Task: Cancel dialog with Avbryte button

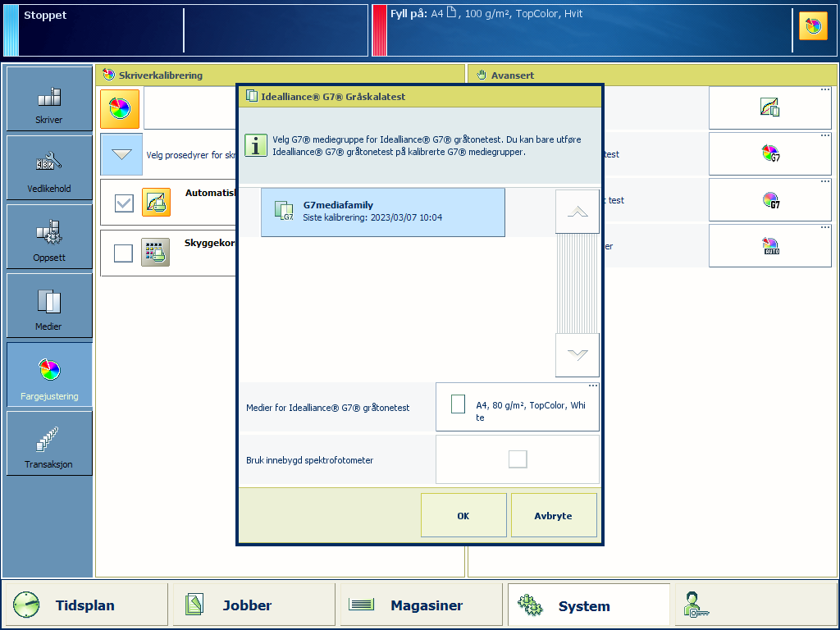Action: tap(554, 515)
